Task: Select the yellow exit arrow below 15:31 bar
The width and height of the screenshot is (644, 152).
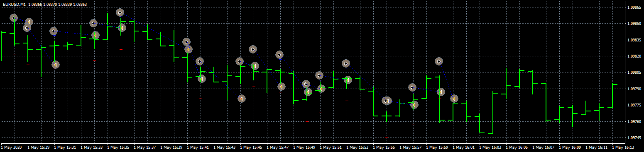Action: (55, 64)
